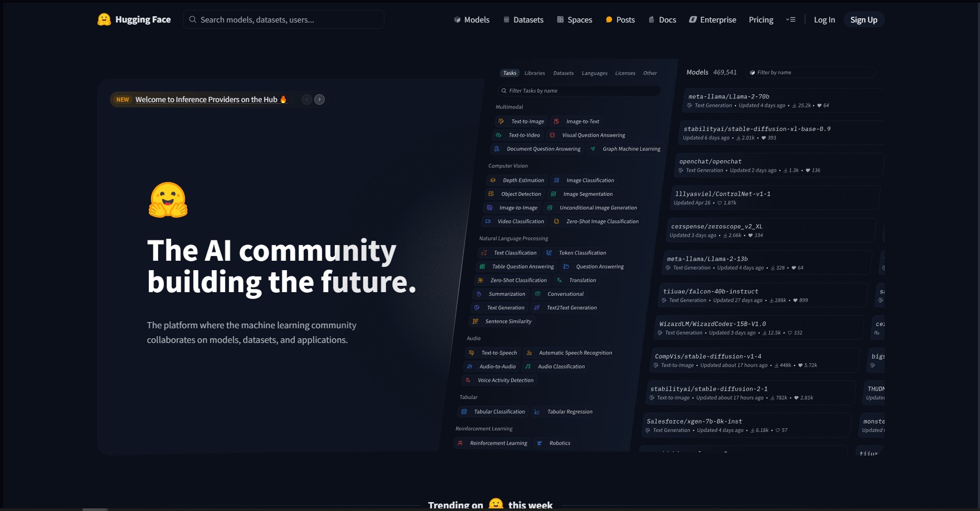
Task: Open the Models navigation link
Action: [x=471, y=19]
